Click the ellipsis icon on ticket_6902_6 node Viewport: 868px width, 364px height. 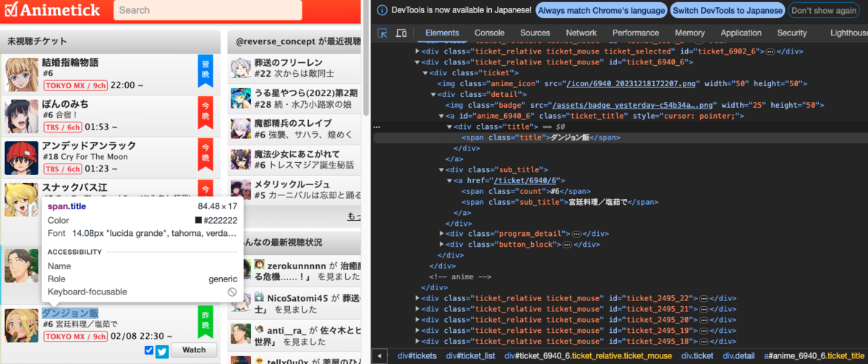pos(770,51)
